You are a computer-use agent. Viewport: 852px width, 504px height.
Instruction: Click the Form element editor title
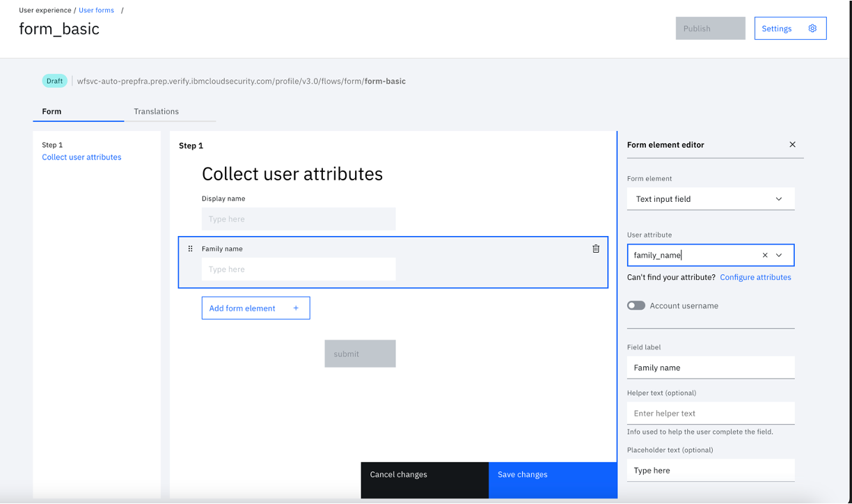(x=665, y=145)
